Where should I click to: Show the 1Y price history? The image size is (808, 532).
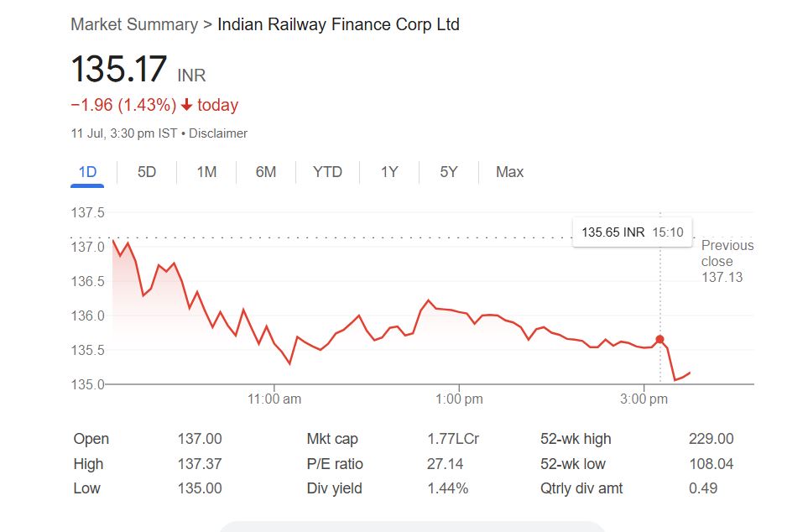pos(389,172)
